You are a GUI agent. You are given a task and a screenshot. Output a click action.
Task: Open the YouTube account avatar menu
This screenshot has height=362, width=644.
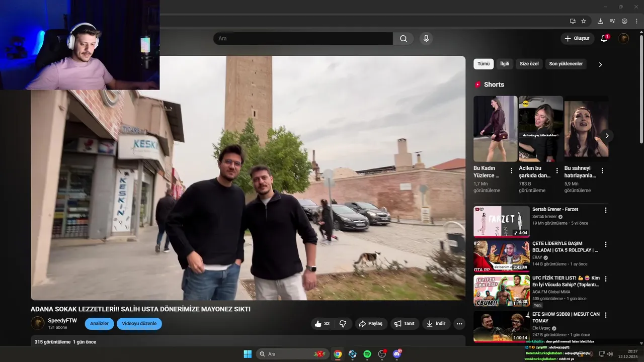[623, 39]
